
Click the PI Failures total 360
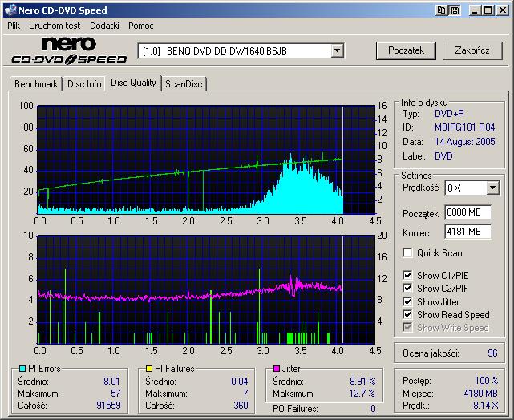click(241, 406)
